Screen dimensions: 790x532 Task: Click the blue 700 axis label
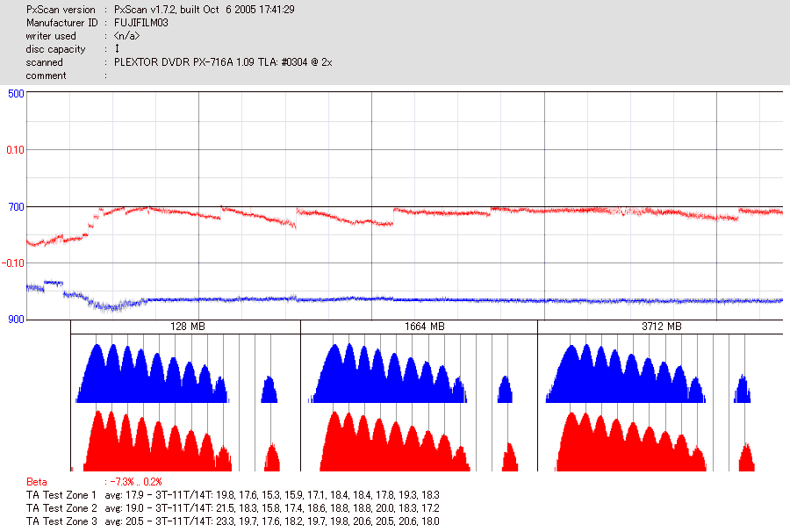click(x=16, y=207)
